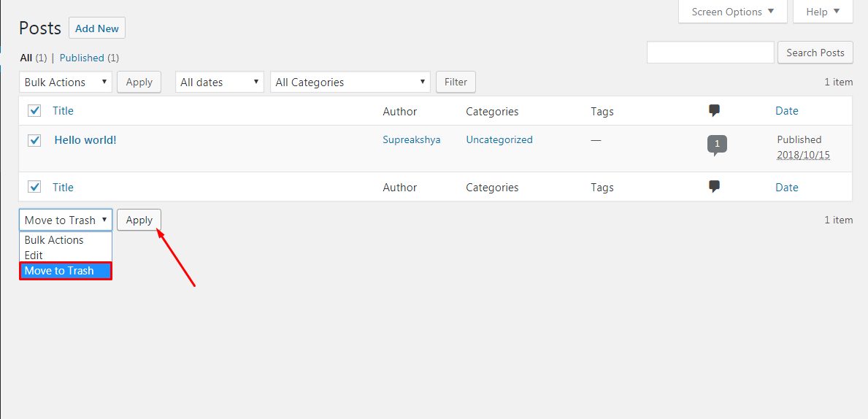This screenshot has width=868, height=419.
Task: Select Move to Trash option in list
Action: (66, 271)
